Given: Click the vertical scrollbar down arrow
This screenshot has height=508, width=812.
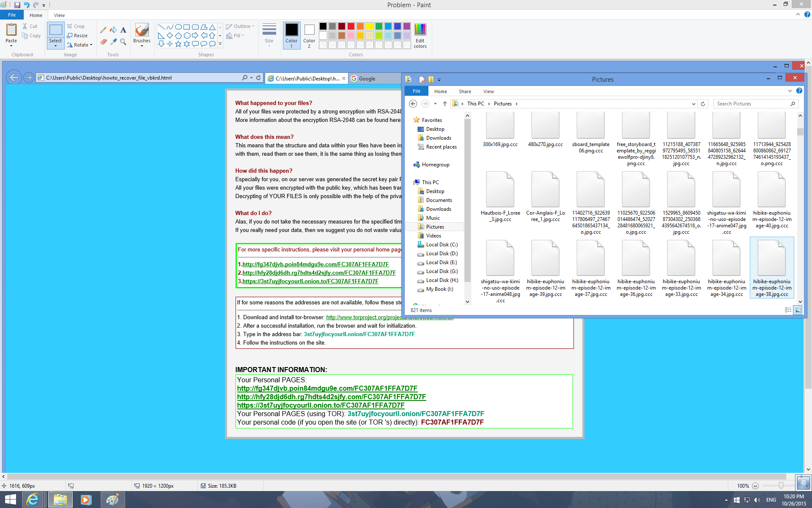Looking at the screenshot, I should (x=808, y=469).
